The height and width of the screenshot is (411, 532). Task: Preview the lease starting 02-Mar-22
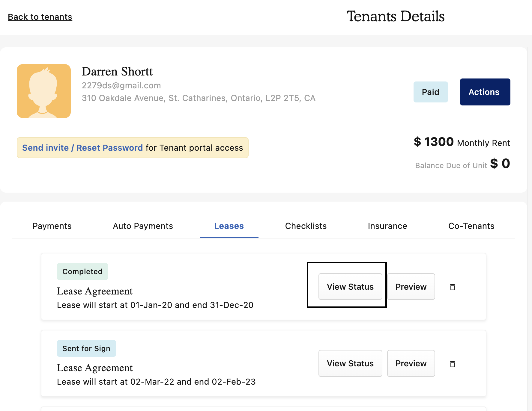point(411,363)
